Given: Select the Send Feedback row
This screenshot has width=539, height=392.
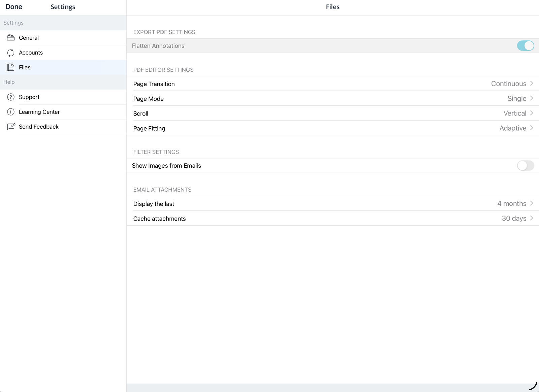Looking at the screenshot, I should (63, 127).
